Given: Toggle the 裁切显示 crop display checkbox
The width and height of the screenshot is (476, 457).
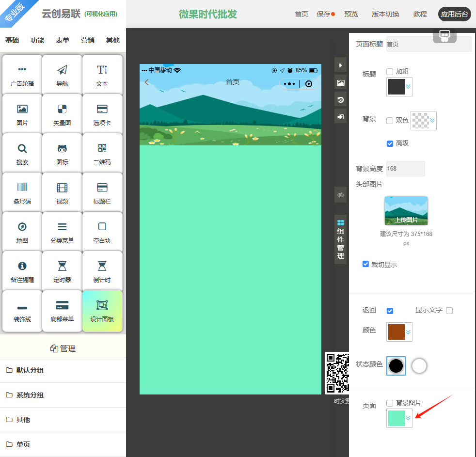Looking at the screenshot, I should point(366,264).
